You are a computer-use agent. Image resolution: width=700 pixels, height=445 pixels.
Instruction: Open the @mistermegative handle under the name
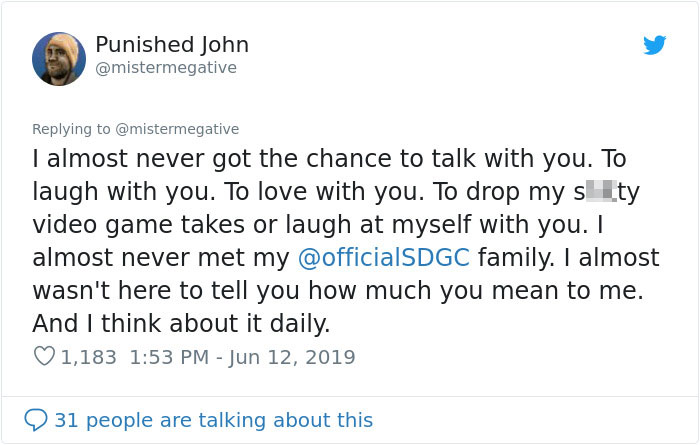pyautogui.click(x=166, y=68)
